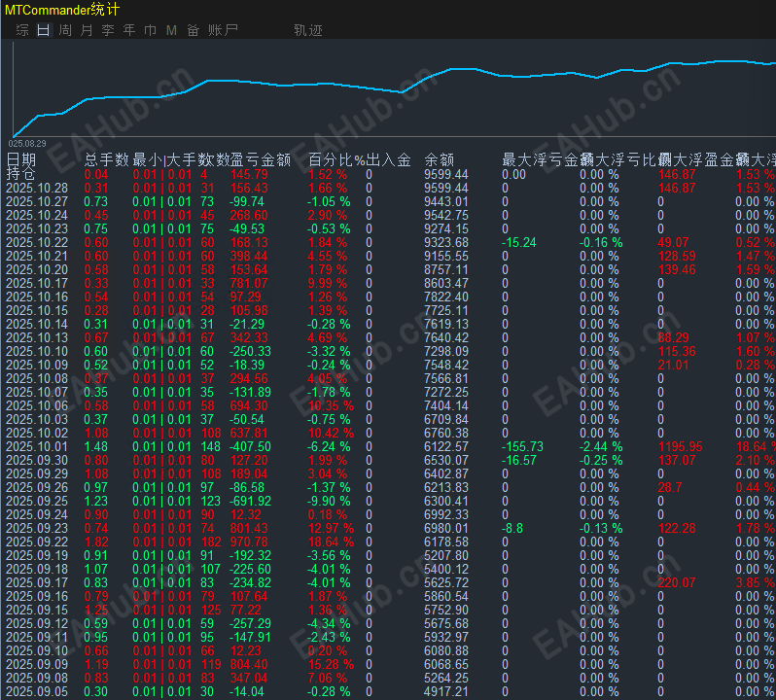Select the 日 daily statistics tab
The image size is (776, 700).
tap(43, 30)
